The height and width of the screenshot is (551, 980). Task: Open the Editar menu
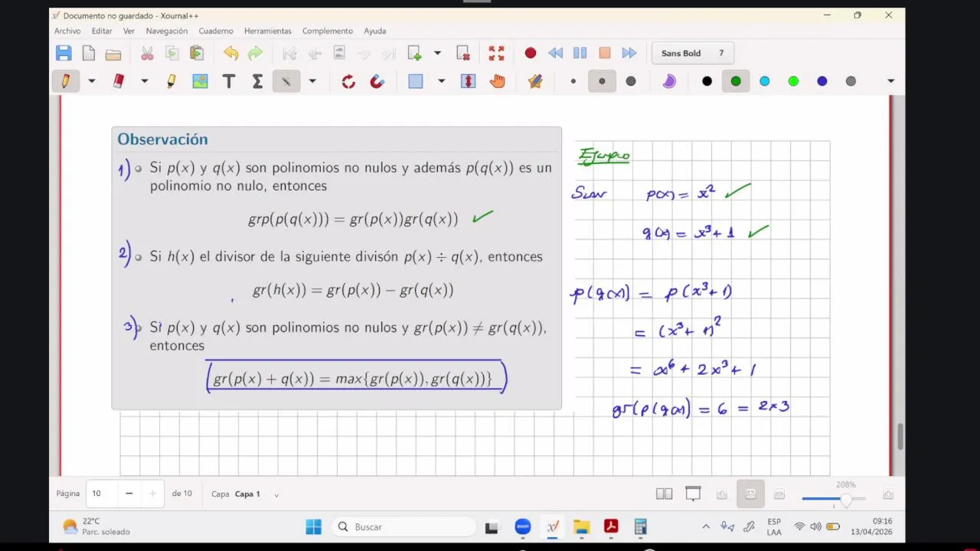(102, 31)
